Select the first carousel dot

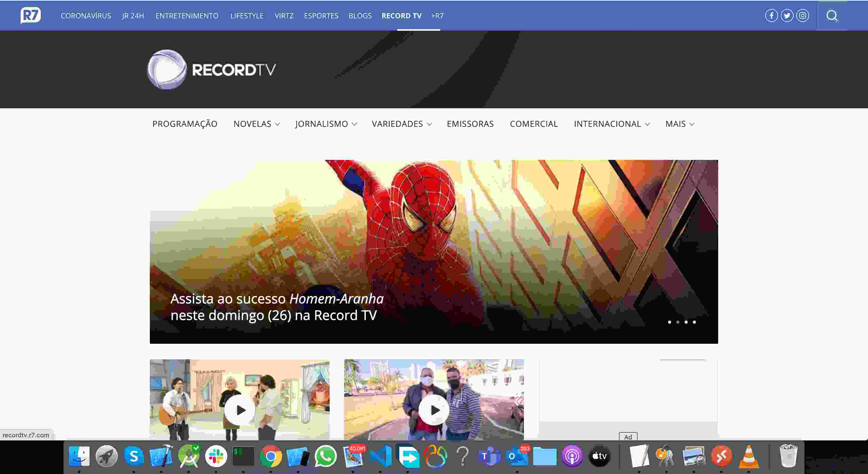pyautogui.click(x=670, y=322)
